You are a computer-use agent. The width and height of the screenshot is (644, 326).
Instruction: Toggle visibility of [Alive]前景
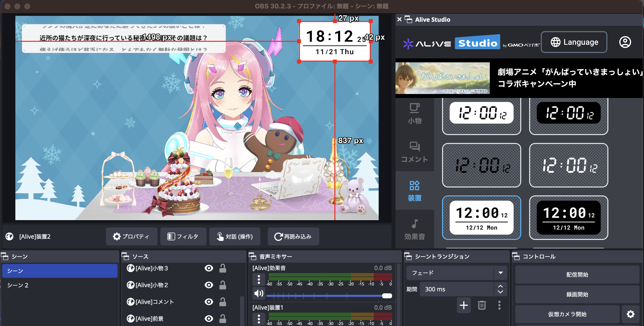pyautogui.click(x=209, y=318)
